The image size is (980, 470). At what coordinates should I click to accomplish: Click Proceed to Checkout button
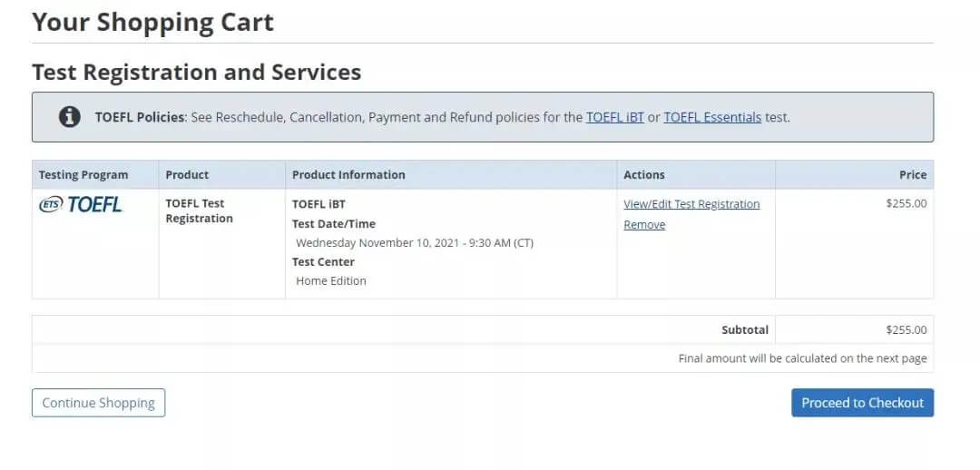pos(863,403)
